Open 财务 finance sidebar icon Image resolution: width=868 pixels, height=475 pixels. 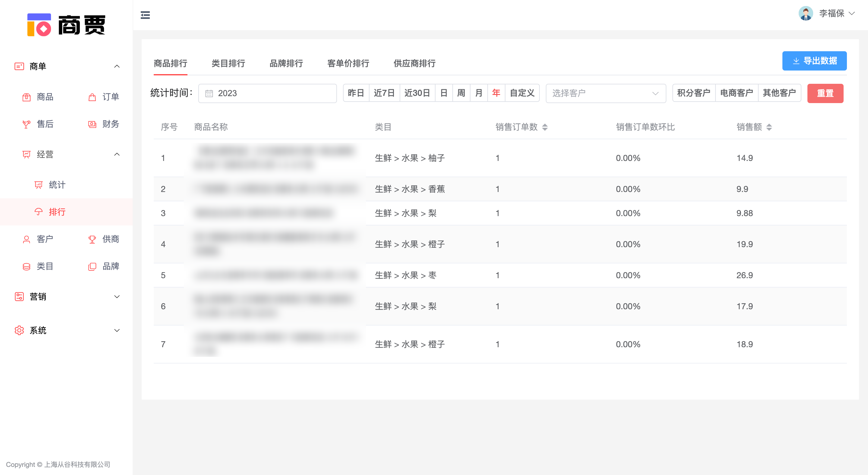92,124
